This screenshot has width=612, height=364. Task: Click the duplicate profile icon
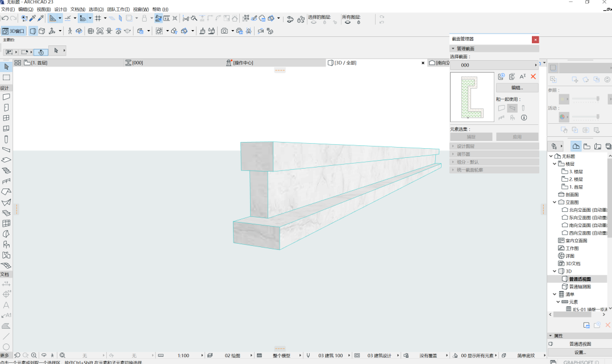[512, 77]
